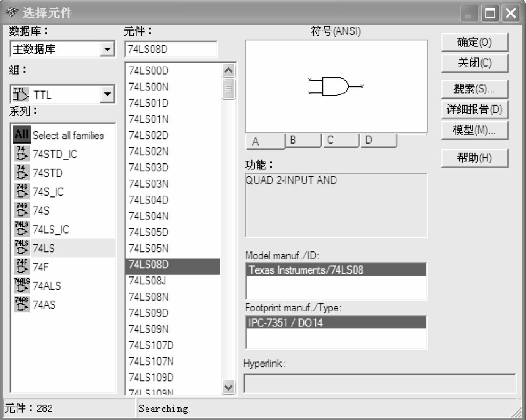Screen dimensions: 526x420
Task: Select the 74F family icon
Action: (21, 267)
